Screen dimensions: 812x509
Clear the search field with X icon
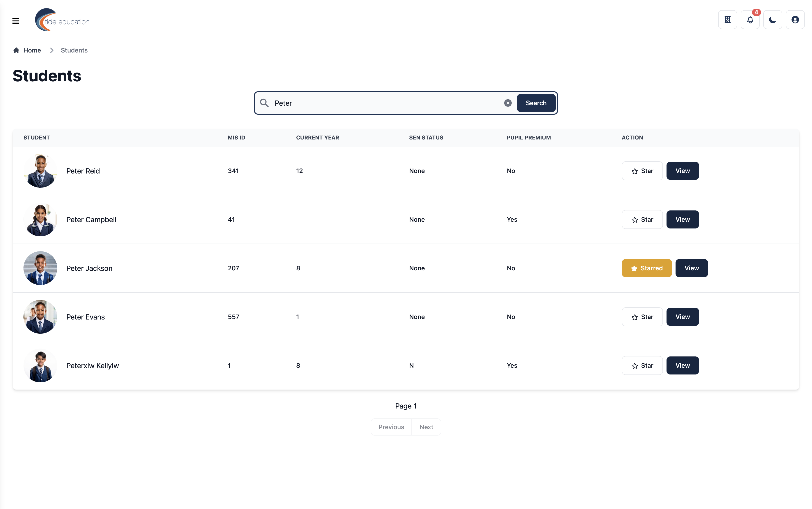pos(508,103)
